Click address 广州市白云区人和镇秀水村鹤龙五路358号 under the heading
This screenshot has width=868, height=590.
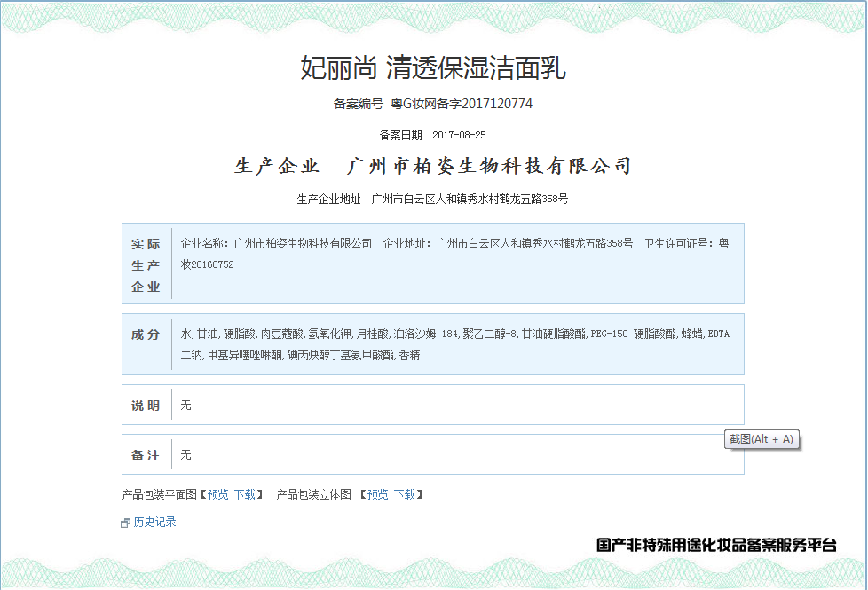click(470, 200)
